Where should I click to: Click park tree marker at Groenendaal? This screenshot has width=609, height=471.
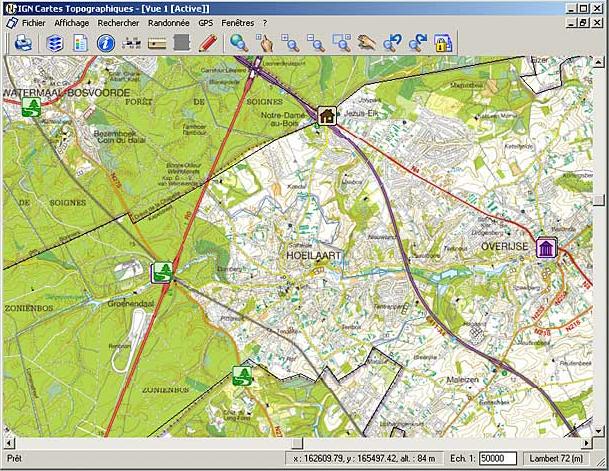(162, 272)
